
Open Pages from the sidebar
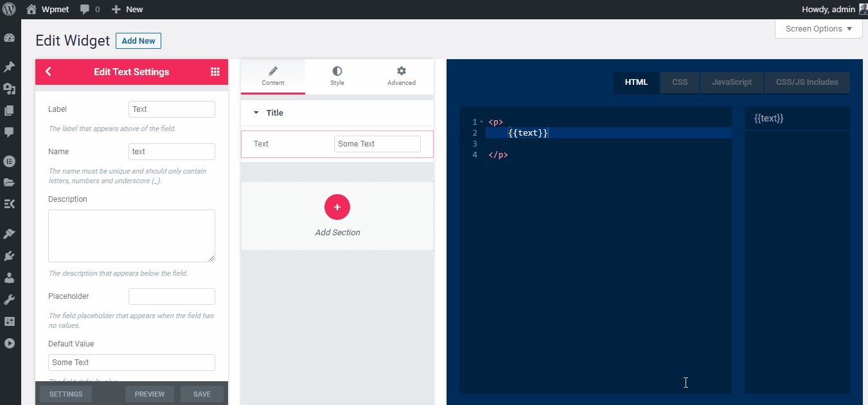(9, 111)
